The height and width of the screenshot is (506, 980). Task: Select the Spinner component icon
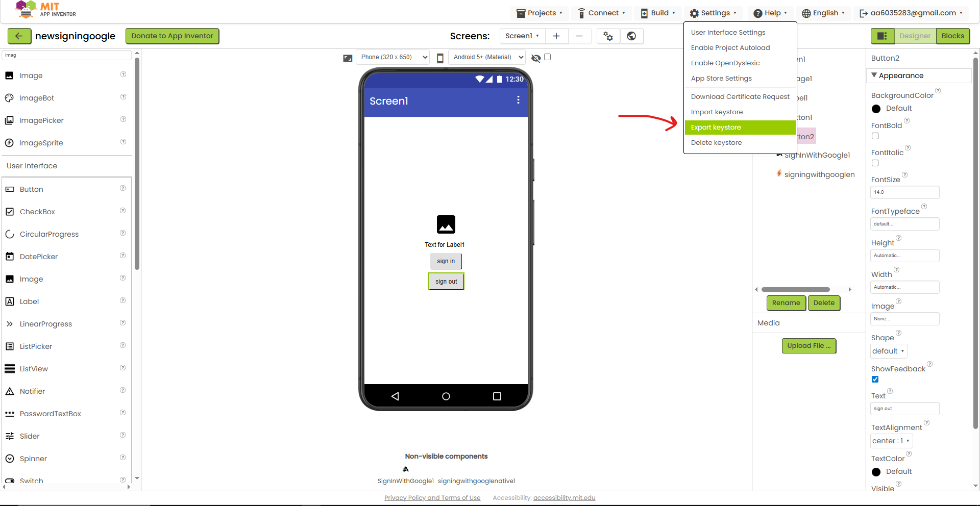point(10,459)
